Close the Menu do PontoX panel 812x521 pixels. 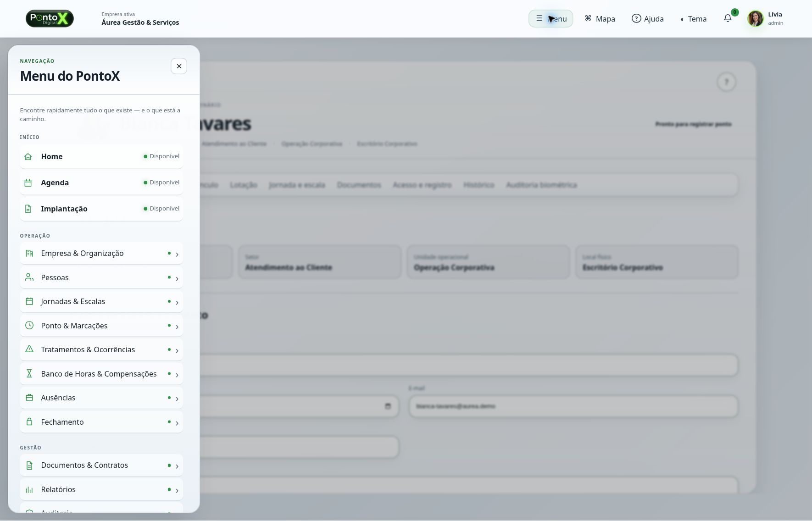[x=179, y=66]
